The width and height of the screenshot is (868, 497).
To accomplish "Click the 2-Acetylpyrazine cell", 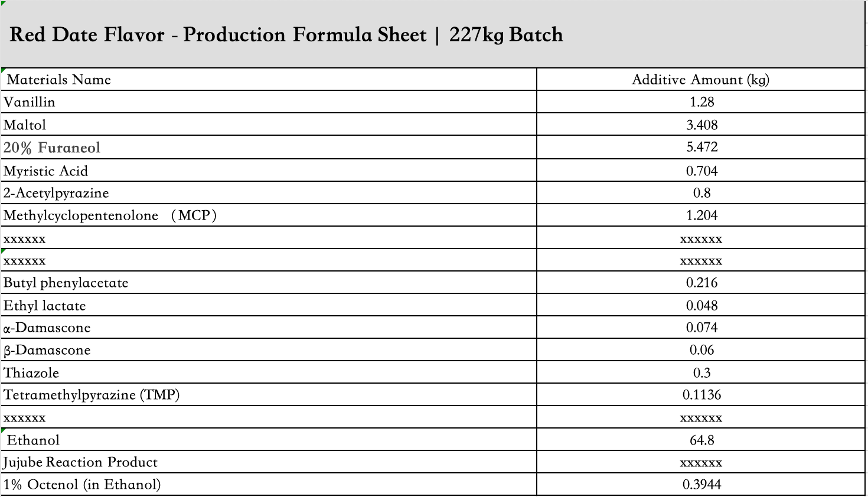I will 269,192.
